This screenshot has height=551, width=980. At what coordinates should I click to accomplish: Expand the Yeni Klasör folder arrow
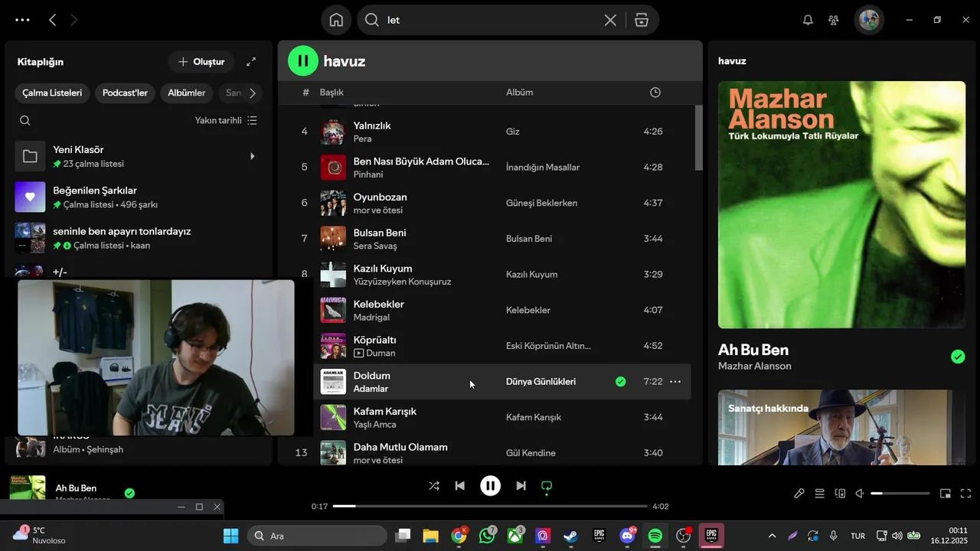tap(253, 157)
